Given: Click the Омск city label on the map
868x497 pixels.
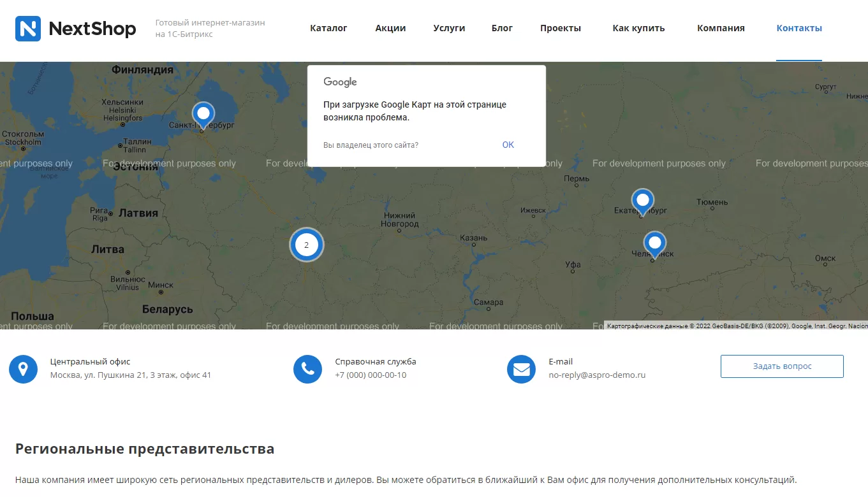Looking at the screenshot, I should [x=825, y=258].
